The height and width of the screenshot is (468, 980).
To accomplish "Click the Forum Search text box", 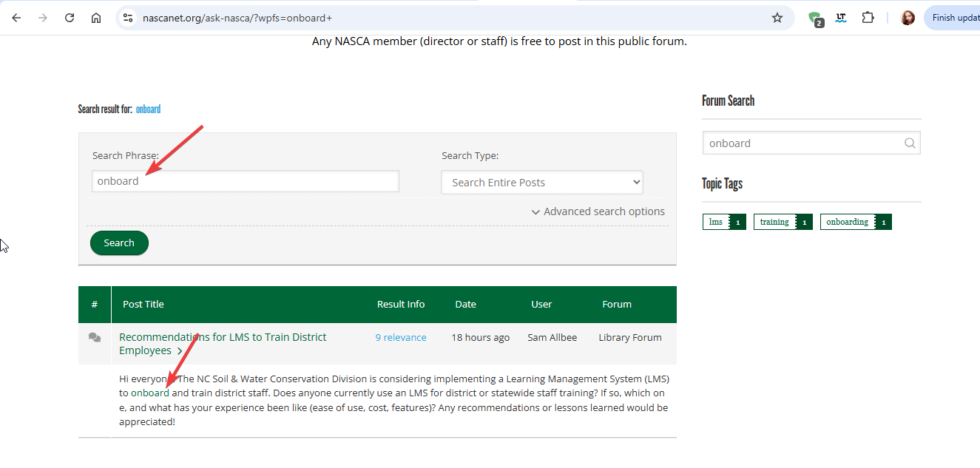I will point(802,143).
